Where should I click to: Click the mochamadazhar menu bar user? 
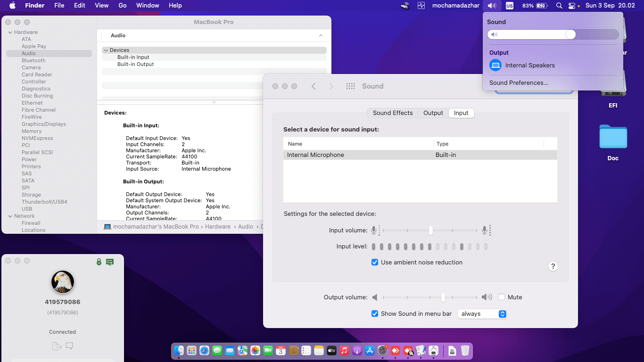456,6
